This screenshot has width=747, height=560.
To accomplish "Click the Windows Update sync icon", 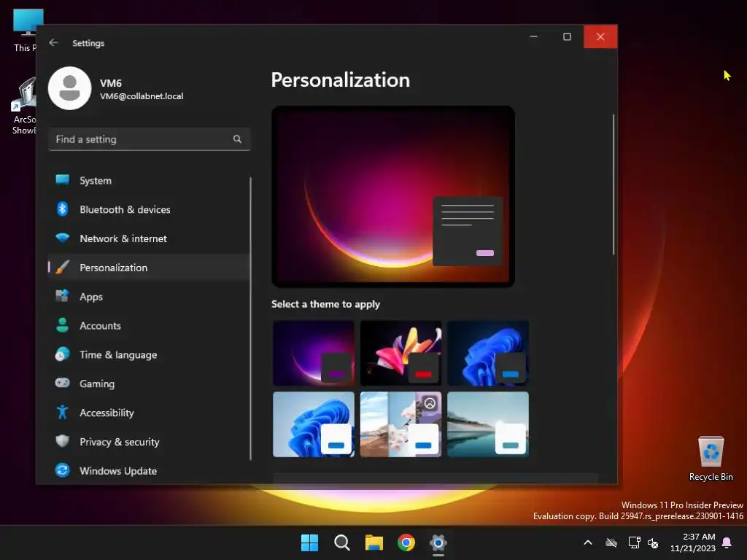I will [x=63, y=470].
